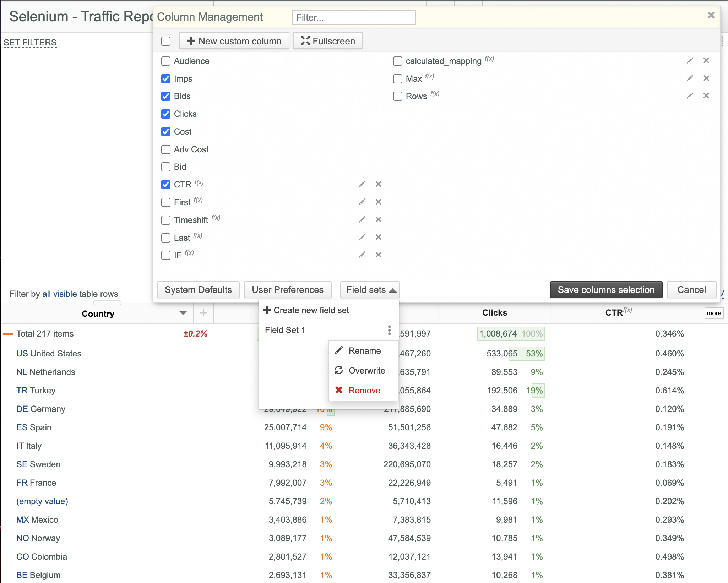Select Remove in the field set menu

click(x=364, y=391)
